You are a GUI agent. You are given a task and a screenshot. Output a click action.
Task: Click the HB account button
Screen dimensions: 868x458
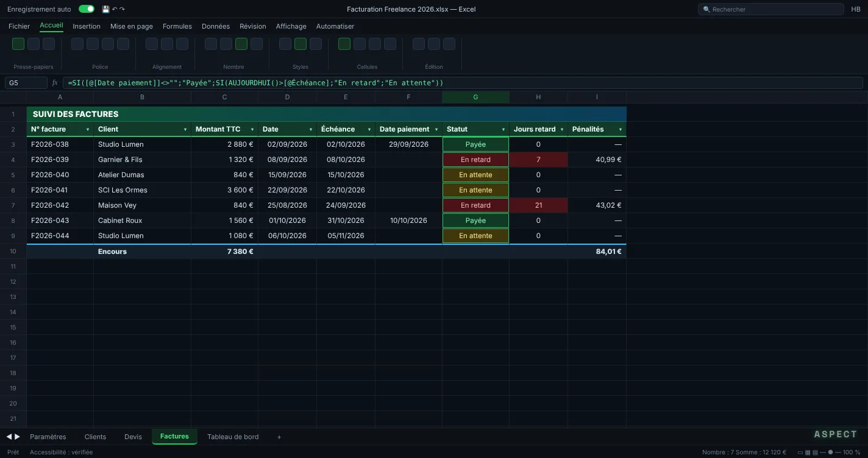856,9
